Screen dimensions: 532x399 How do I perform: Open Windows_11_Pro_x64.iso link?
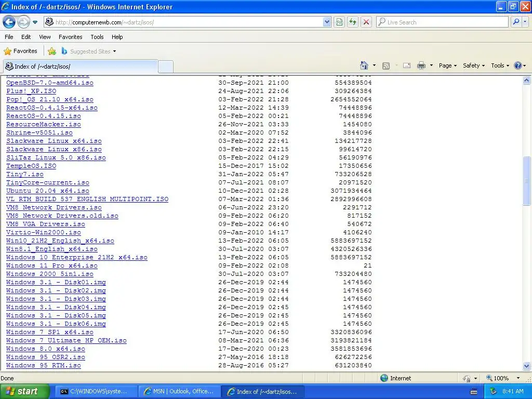[51, 265]
